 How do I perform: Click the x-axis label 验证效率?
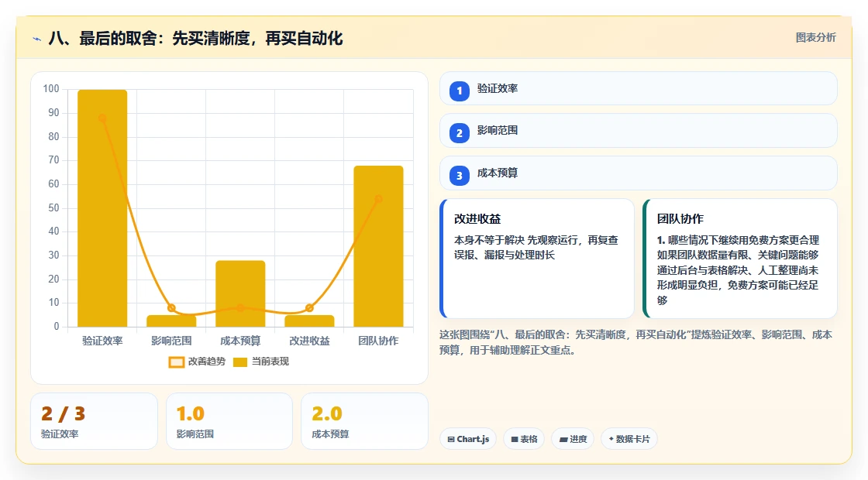pos(102,341)
